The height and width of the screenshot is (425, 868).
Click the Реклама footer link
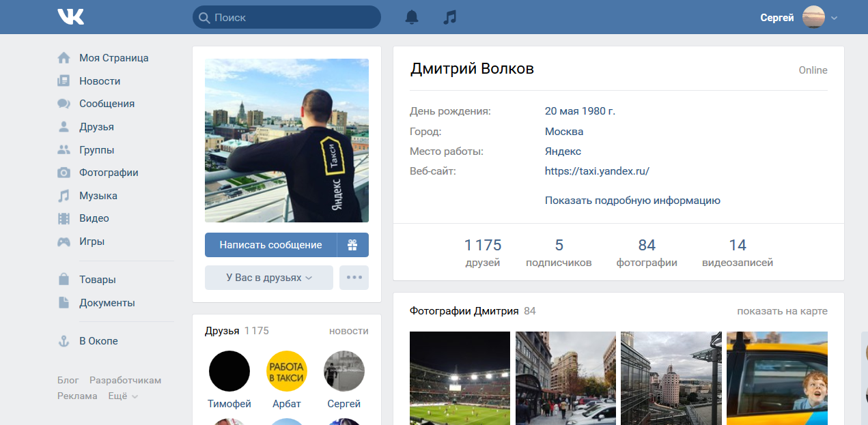pyautogui.click(x=77, y=396)
